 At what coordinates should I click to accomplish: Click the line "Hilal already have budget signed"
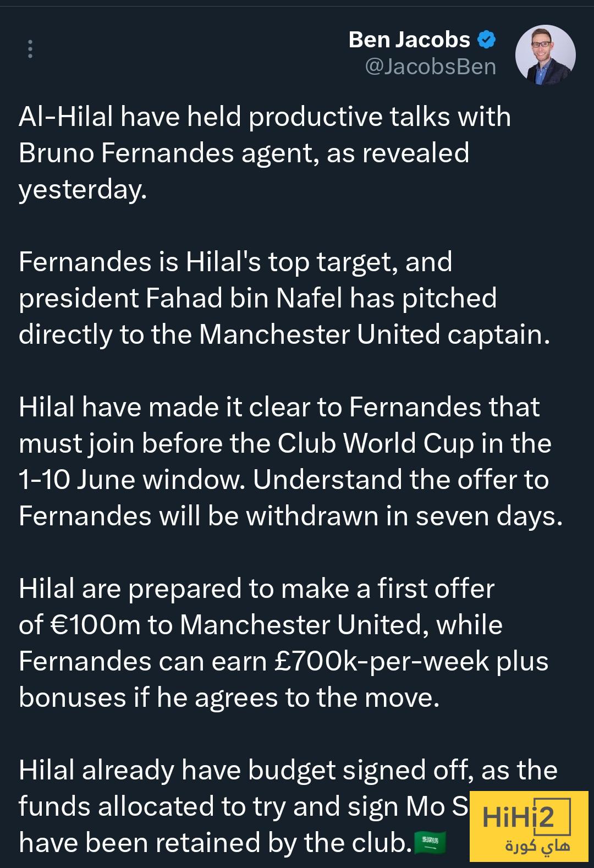pos(288,770)
